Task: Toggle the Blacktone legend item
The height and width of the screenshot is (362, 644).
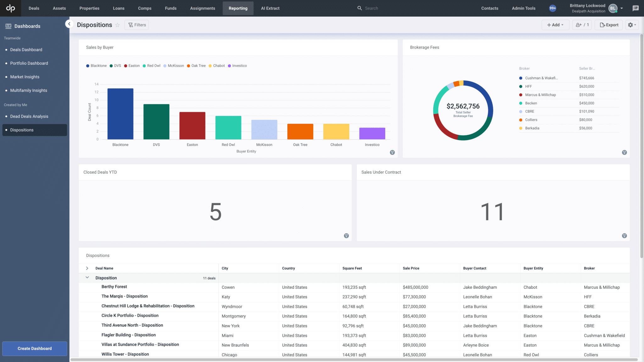Action: [96, 65]
